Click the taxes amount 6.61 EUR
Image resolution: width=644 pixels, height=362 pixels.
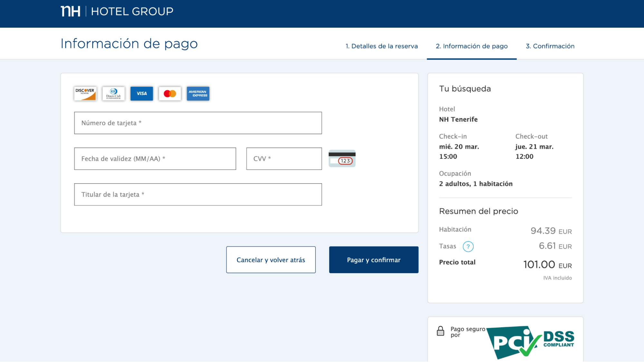coord(555,246)
